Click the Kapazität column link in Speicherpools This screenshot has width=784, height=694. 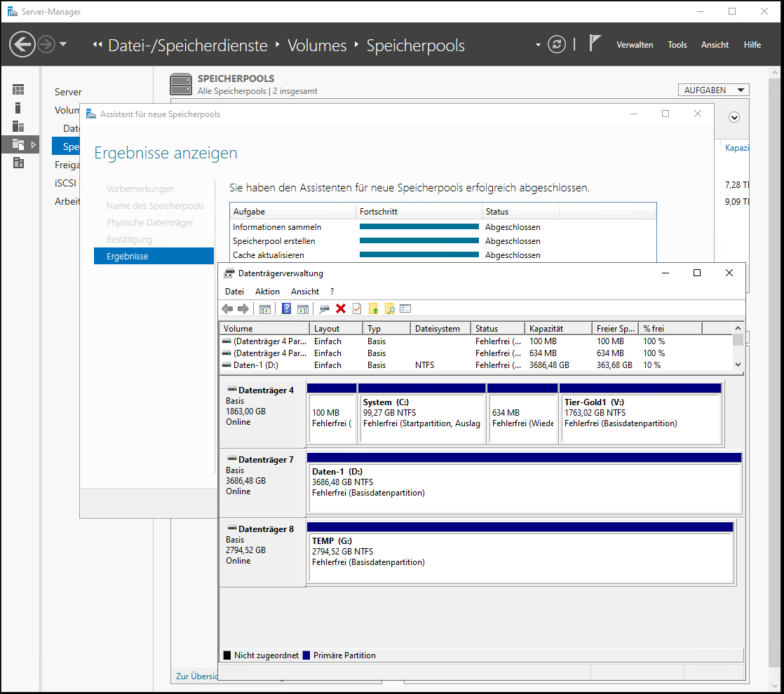tap(737, 147)
